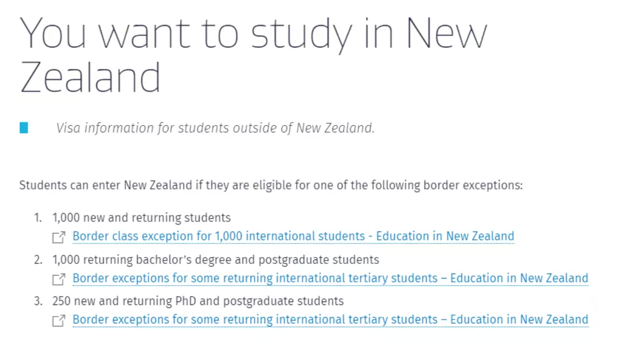Click the sentence starting 'Students can enter New Zealand'
This screenshot has height=364, width=631.
coord(270,185)
